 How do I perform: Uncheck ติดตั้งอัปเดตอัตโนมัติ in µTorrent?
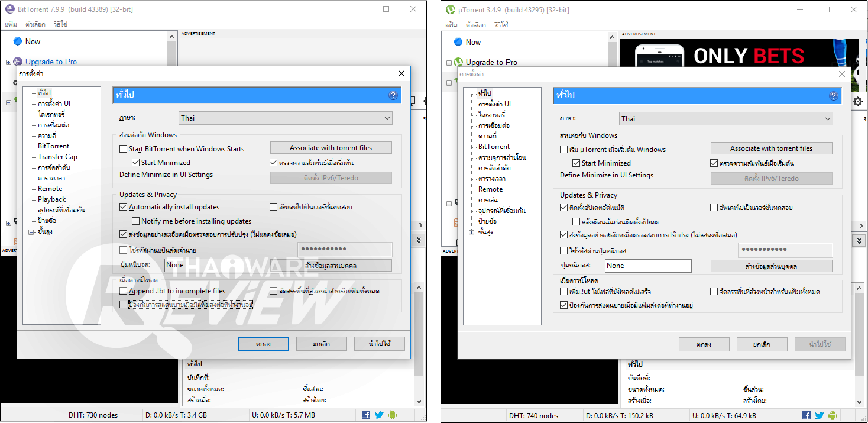click(564, 208)
